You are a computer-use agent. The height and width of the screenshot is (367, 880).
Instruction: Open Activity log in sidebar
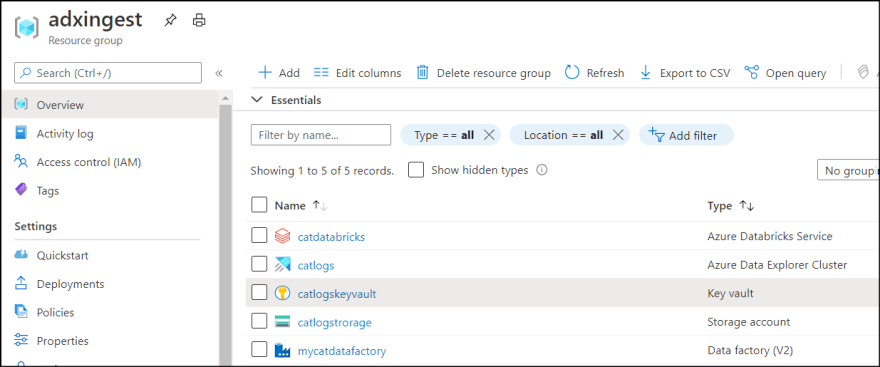point(65,134)
